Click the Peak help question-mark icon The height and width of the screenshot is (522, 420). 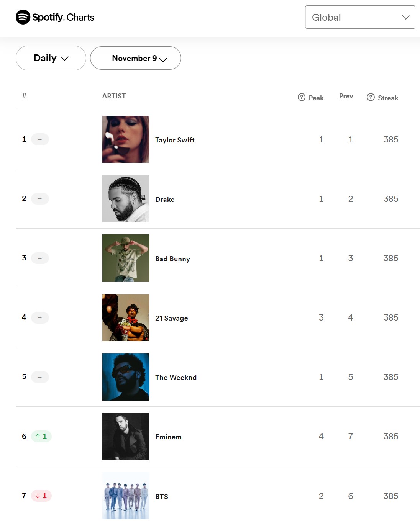[302, 97]
